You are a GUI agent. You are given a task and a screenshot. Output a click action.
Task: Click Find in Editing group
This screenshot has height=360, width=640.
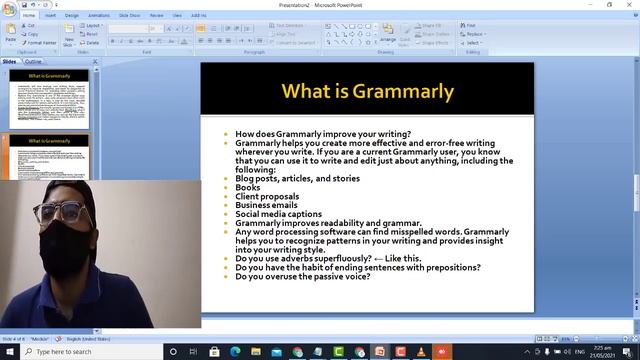(468, 25)
